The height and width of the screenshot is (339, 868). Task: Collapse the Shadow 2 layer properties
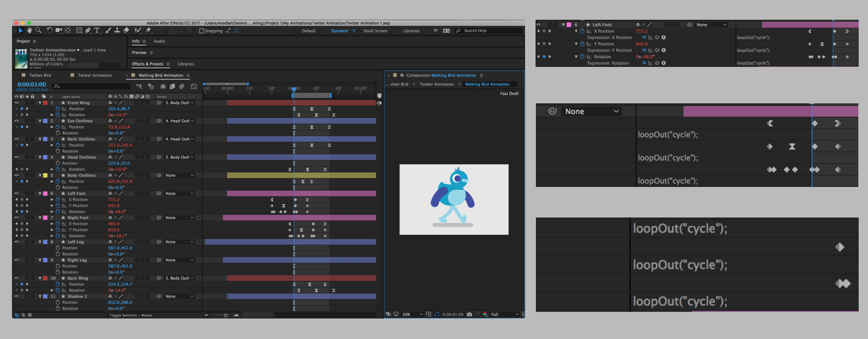(40, 296)
